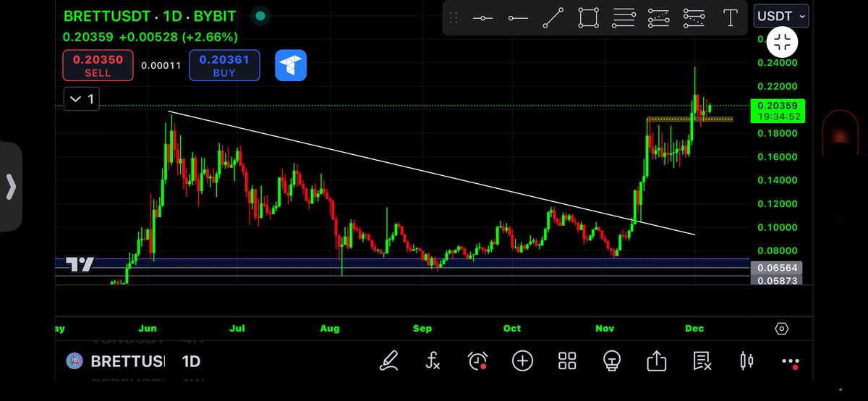Select the yellow horizontal support zone

690,118
